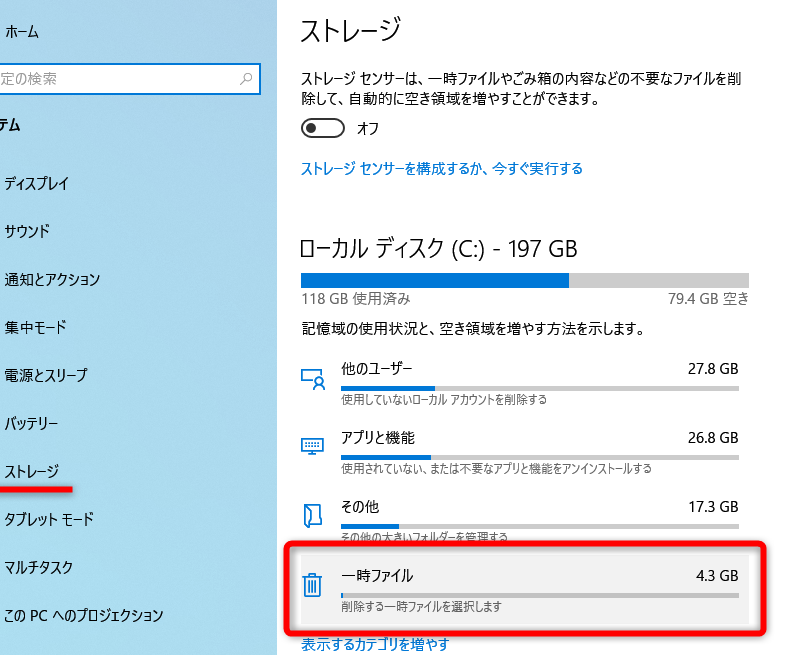Open 電源とスリープ settings
This screenshot has height=655, width=792.
(46, 376)
